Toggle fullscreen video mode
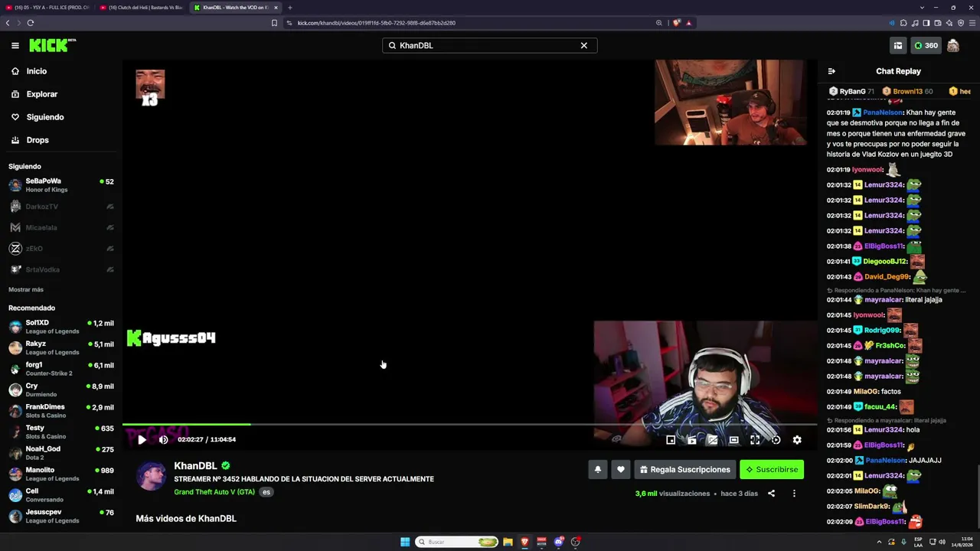The height and width of the screenshot is (551, 980). tap(755, 440)
